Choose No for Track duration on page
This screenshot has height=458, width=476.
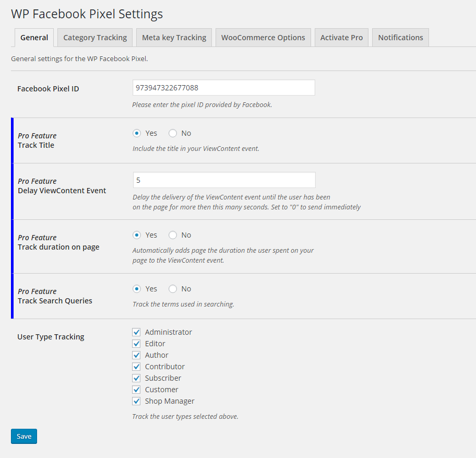coord(173,235)
